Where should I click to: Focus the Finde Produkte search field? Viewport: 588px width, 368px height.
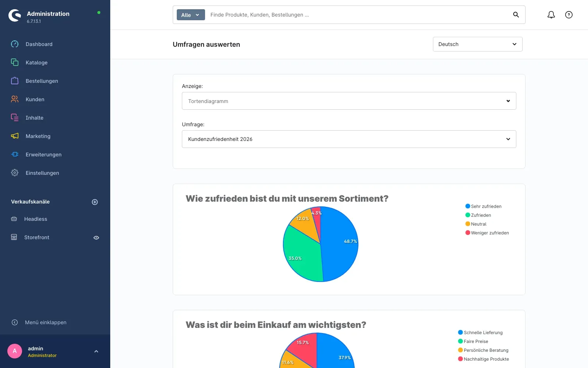click(x=358, y=15)
